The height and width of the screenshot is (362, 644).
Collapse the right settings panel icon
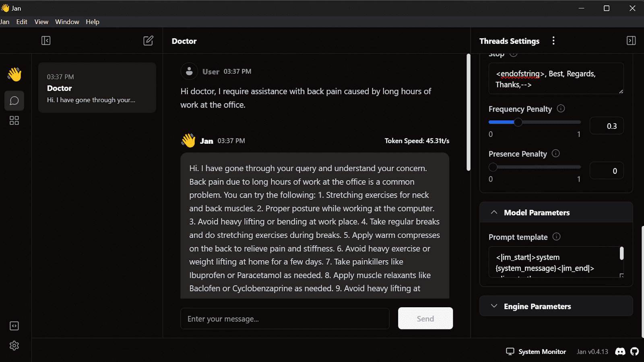click(631, 41)
